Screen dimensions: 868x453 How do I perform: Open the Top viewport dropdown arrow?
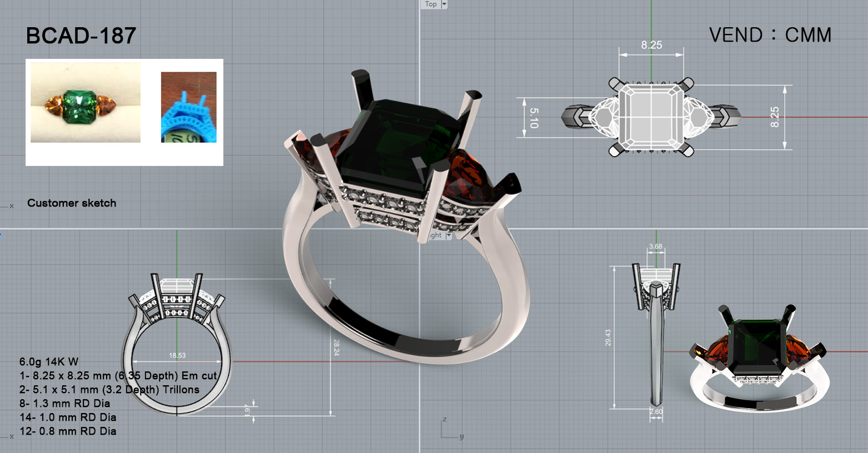(x=444, y=4)
